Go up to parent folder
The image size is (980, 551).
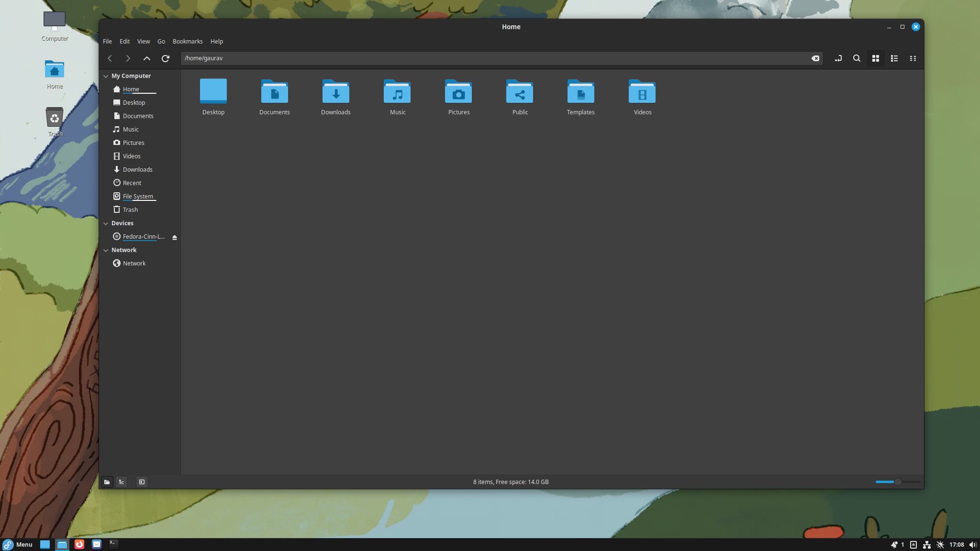click(147, 58)
